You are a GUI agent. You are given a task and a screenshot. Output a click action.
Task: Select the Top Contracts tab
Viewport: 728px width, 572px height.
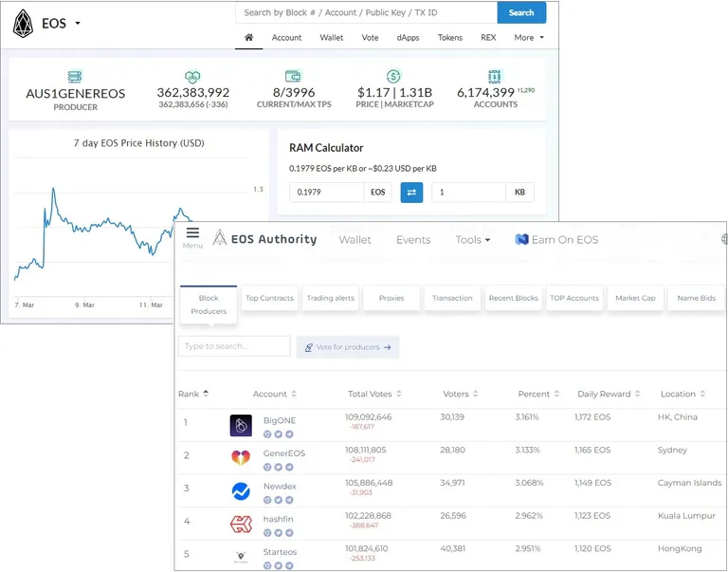(269, 298)
